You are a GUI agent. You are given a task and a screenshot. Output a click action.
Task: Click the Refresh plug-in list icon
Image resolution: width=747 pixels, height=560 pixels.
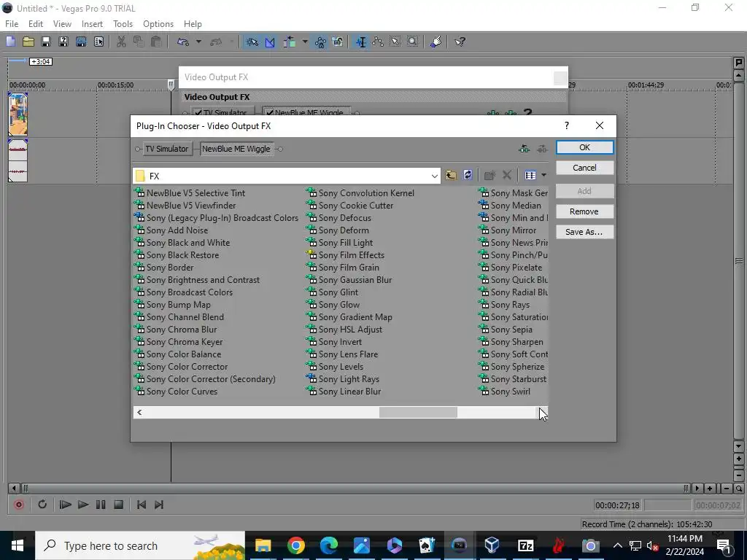(468, 175)
